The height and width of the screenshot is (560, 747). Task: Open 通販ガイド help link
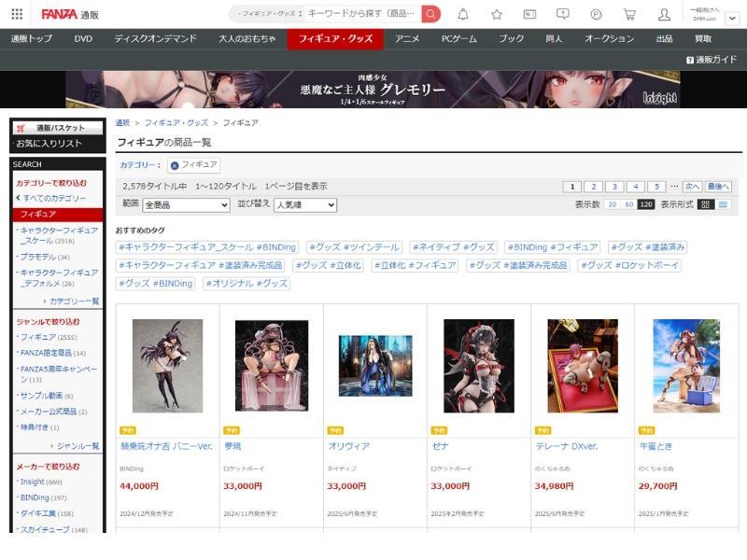click(x=712, y=60)
